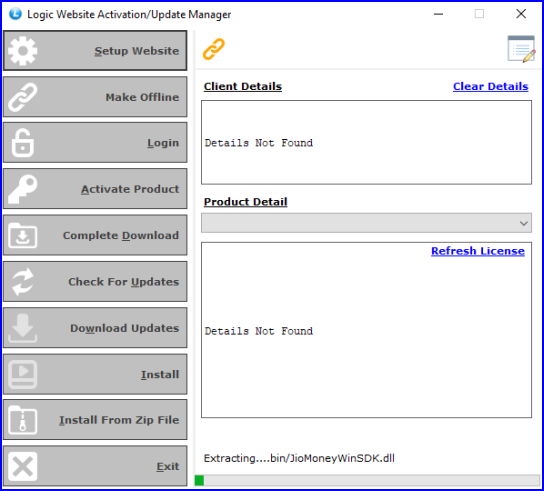This screenshot has width=544, height=491.
Task: Click the key icon for Activate Product
Action: 23,189
